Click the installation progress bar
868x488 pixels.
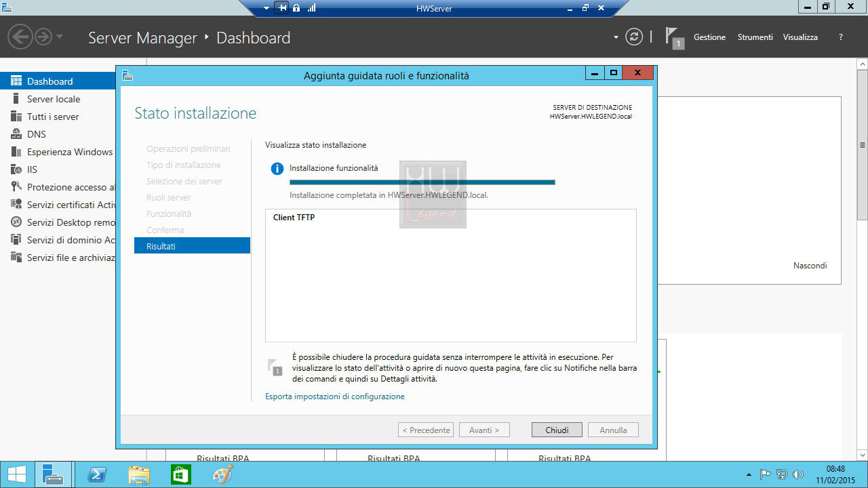422,182
